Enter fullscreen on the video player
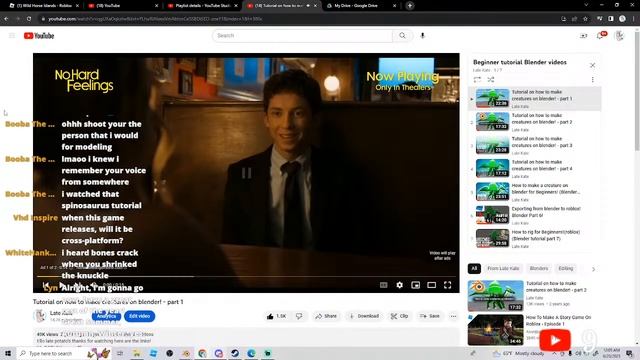 point(447,285)
